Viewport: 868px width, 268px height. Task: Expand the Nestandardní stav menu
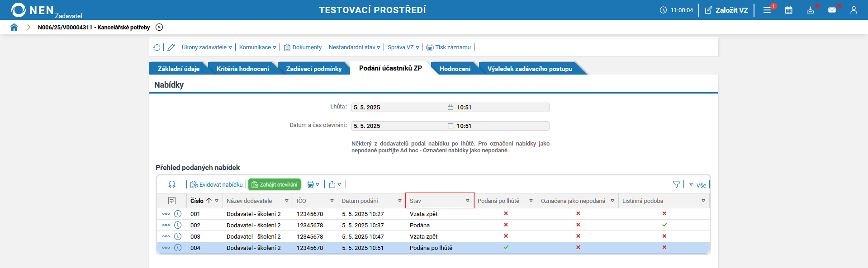[x=354, y=47]
